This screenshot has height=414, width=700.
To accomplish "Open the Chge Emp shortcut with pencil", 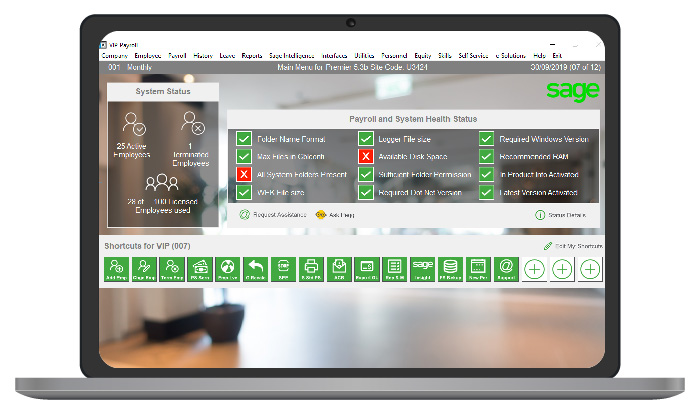I will (x=144, y=269).
